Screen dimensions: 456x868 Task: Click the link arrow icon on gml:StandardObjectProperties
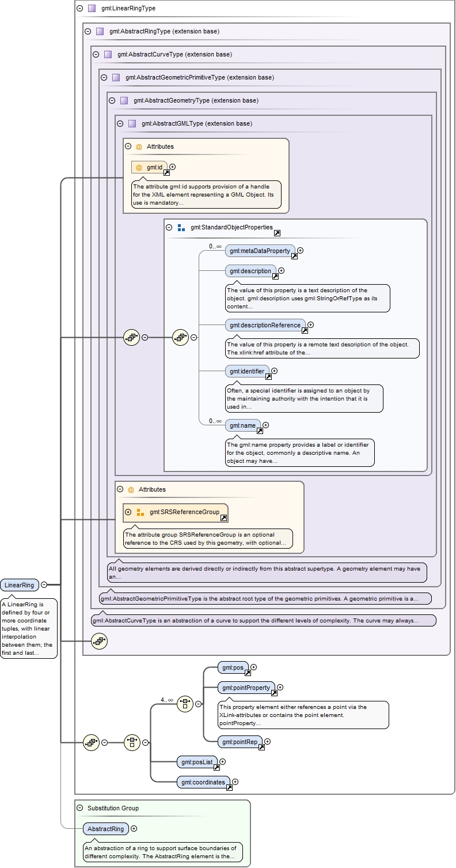pyautogui.click(x=277, y=233)
